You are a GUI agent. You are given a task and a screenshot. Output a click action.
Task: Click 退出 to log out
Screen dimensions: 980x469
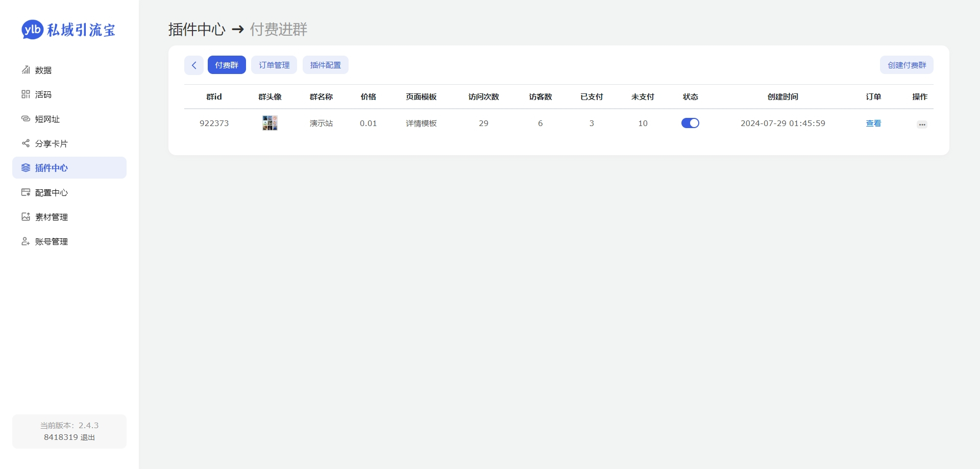coord(88,437)
